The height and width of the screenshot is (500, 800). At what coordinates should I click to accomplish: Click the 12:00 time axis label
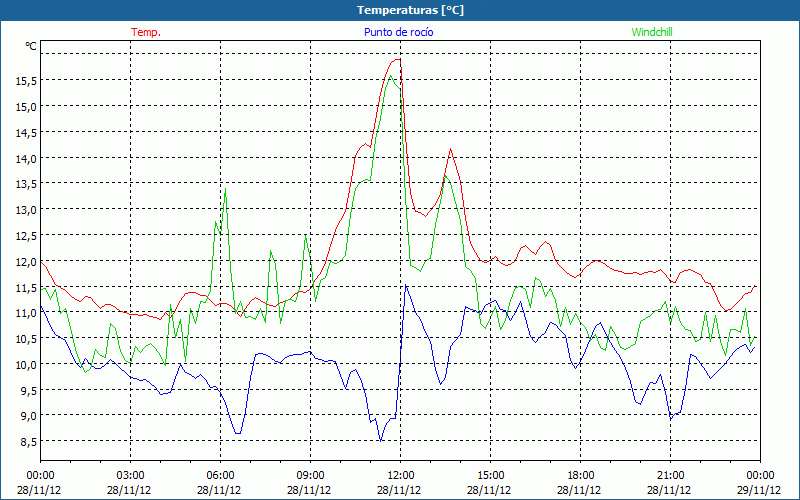401,475
